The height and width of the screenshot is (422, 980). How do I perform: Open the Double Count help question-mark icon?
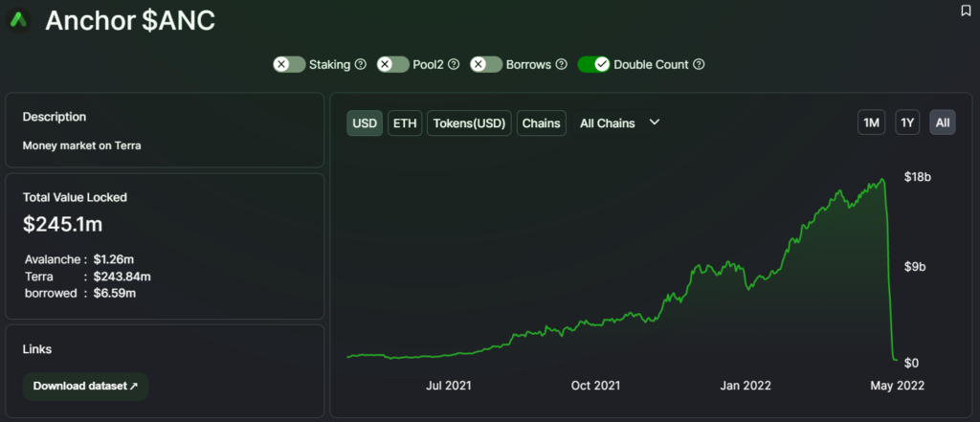[699, 64]
